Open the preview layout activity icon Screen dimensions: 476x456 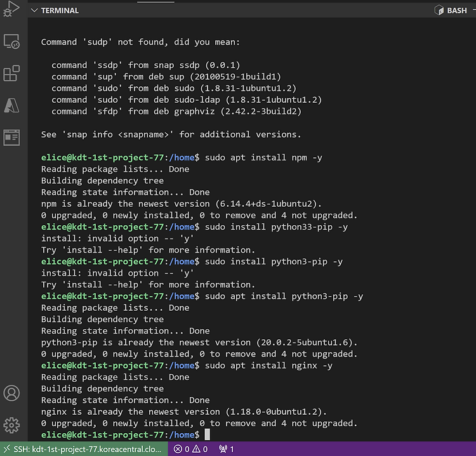coord(11,138)
